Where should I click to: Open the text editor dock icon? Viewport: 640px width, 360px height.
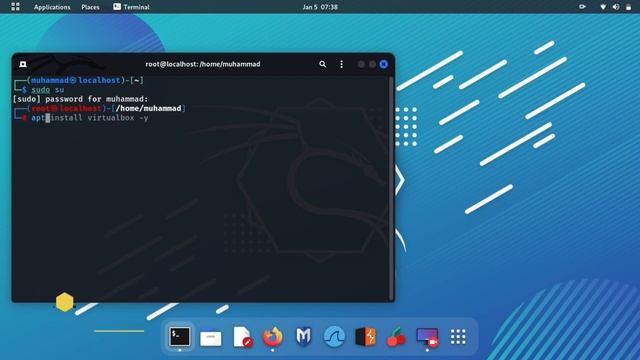(x=242, y=337)
